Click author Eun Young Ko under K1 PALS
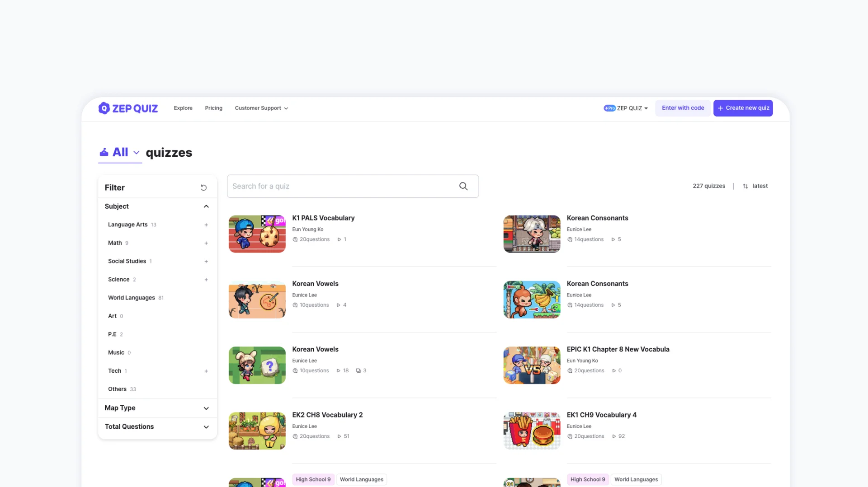This screenshot has height=487, width=868. pyautogui.click(x=308, y=229)
